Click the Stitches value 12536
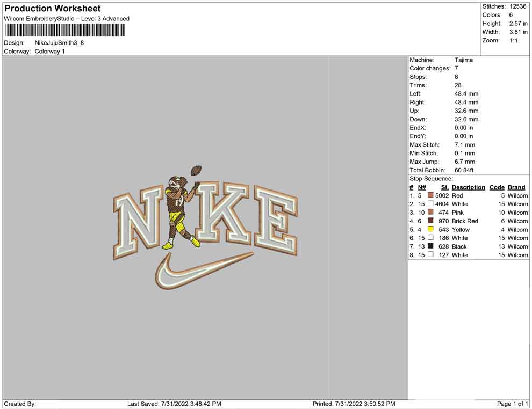The height and width of the screenshot is (409, 532). click(x=517, y=6)
